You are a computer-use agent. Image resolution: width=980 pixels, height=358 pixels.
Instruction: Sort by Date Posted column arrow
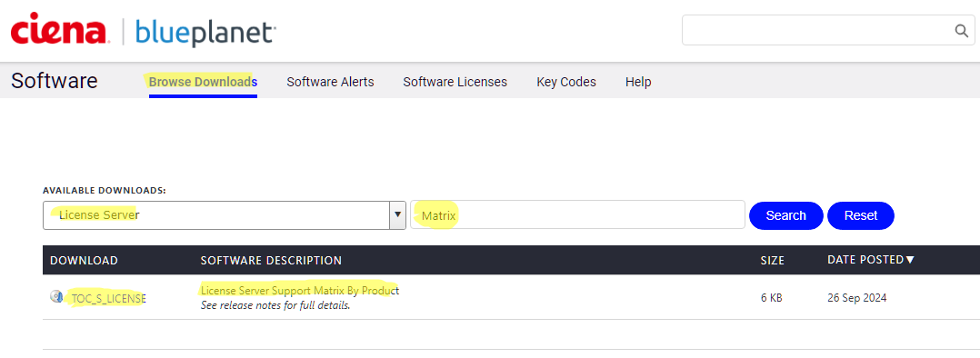[910, 259]
